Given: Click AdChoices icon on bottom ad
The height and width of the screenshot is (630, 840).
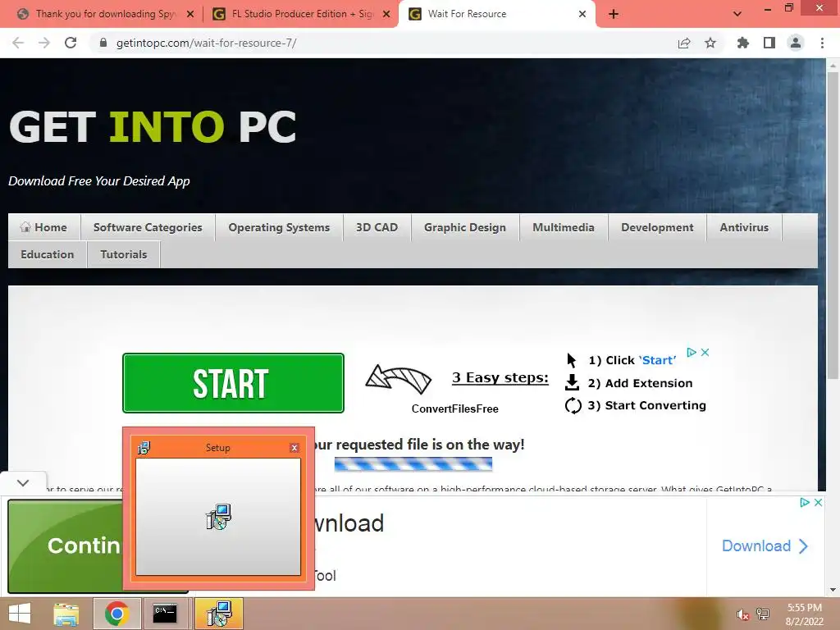Looking at the screenshot, I should [805, 502].
